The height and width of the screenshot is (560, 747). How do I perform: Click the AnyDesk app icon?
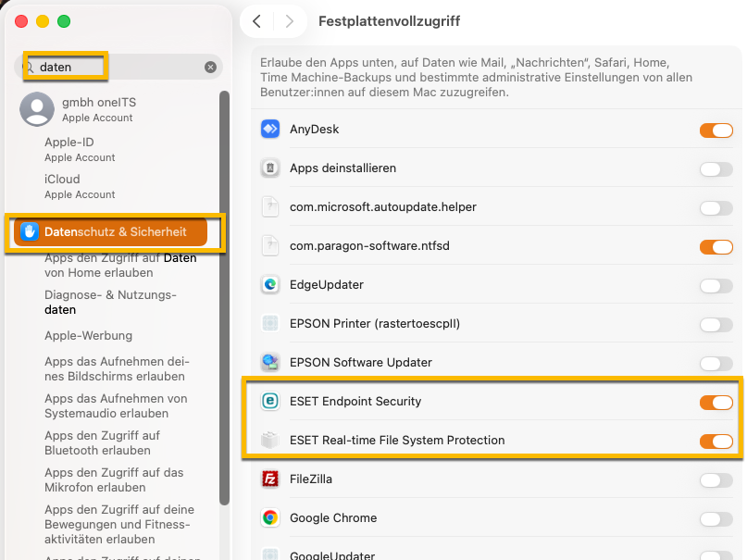click(270, 130)
